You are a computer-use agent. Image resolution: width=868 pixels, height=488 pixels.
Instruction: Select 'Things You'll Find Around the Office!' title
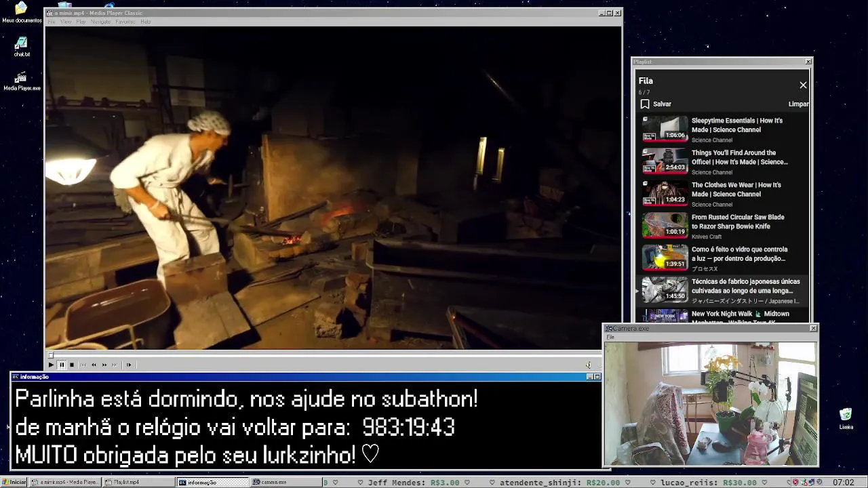(740, 157)
